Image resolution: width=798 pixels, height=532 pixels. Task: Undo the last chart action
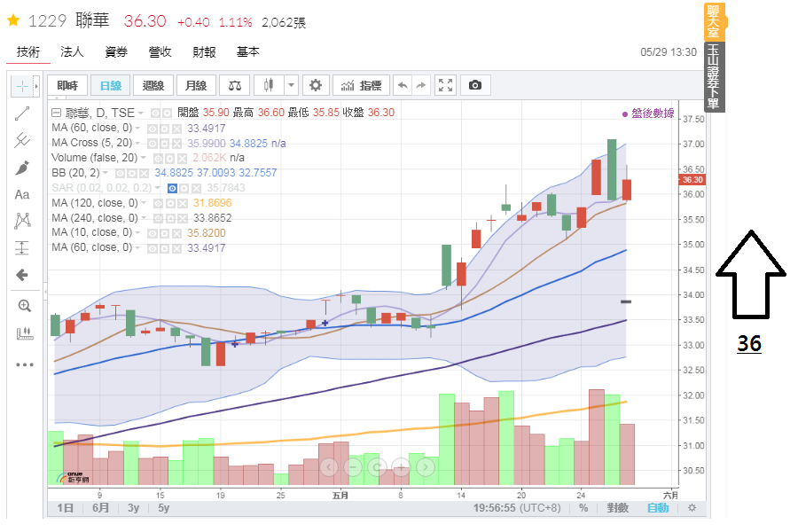403,85
